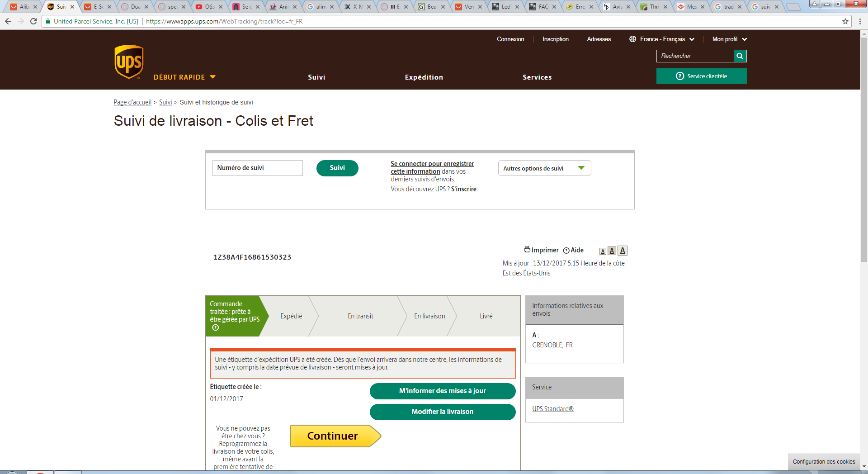This screenshot has height=474, width=868.
Task: Open the Services navigation menu
Action: pos(537,77)
